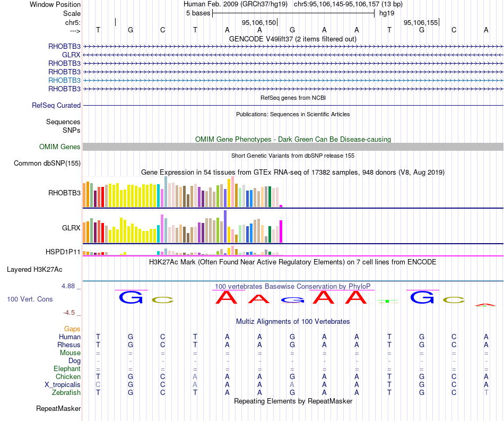Click the OMIM Genes track label

pyautogui.click(x=59, y=147)
